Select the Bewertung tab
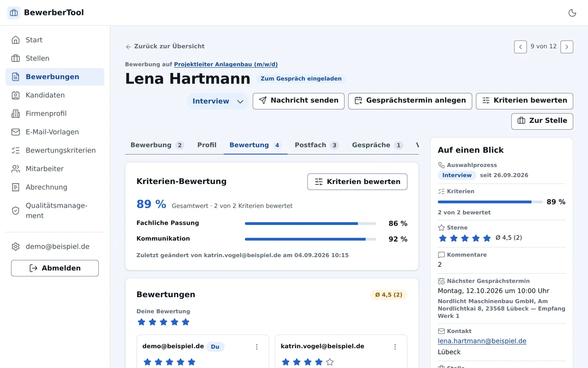This screenshot has height=368, width=588. pos(255,145)
